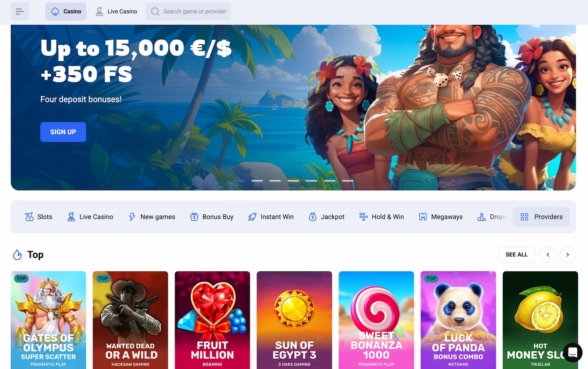Jump to the second banner slide indicator
The height and width of the screenshot is (369, 588).
pyautogui.click(x=257, y=181)
